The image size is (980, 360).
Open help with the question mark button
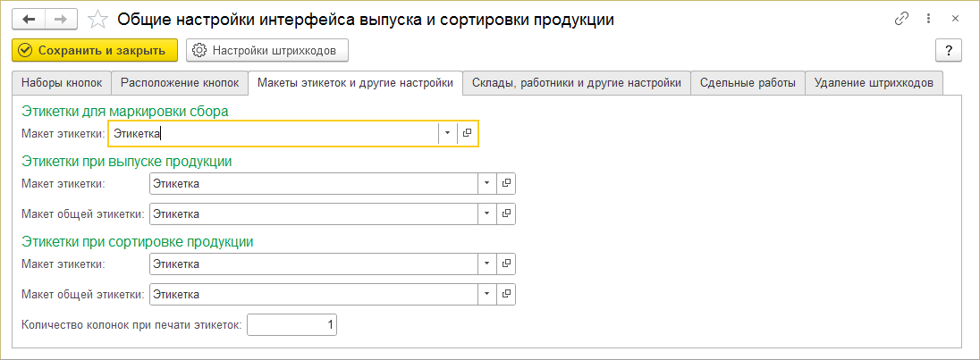(x=948, y=50)
